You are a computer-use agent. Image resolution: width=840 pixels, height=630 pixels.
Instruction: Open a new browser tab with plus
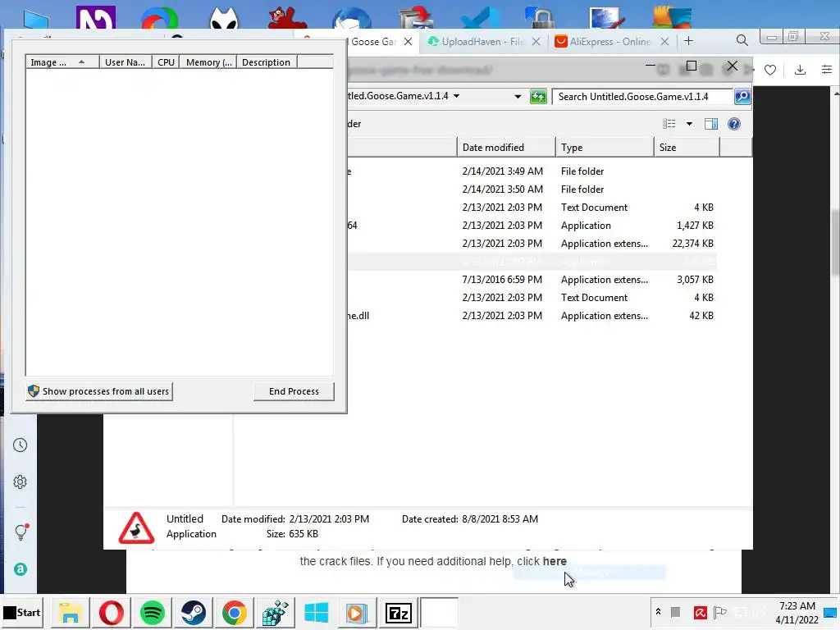pos(689,41)
